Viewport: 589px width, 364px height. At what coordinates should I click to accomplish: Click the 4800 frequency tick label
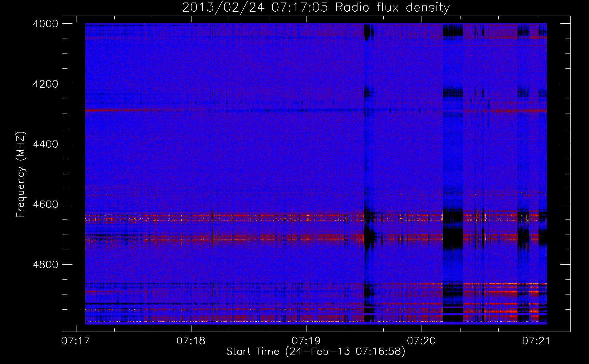[x=46, y=265]
